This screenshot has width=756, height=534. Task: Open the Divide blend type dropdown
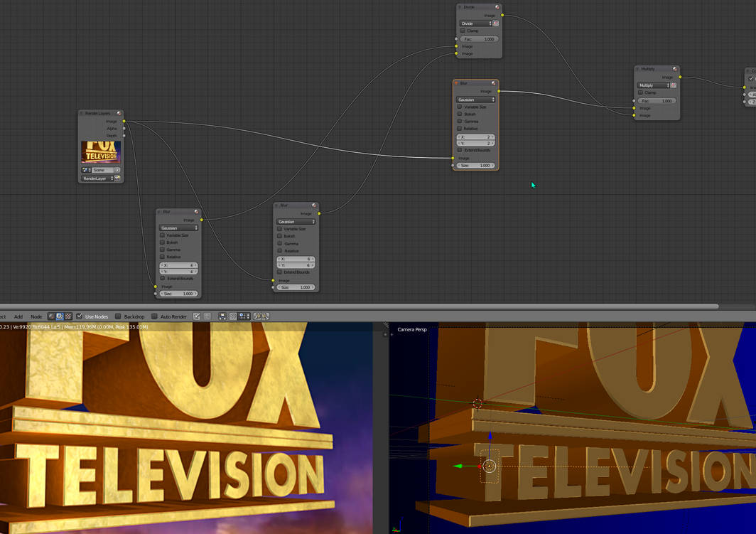click(475, 23)
